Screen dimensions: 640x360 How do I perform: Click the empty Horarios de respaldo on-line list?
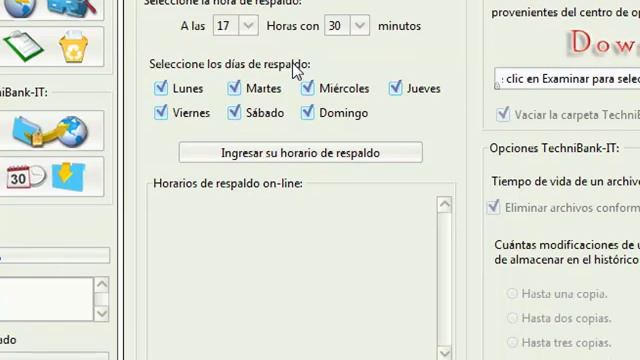coord(292,278)
